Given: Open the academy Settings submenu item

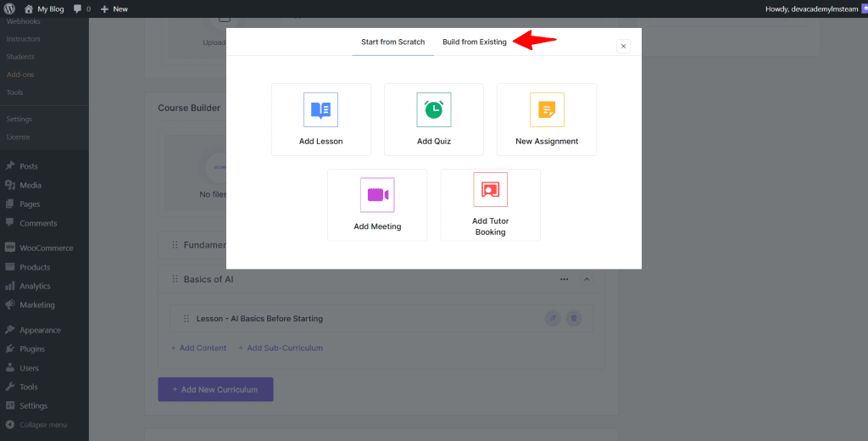Looking at the screenshot, I should click(19, 119).
